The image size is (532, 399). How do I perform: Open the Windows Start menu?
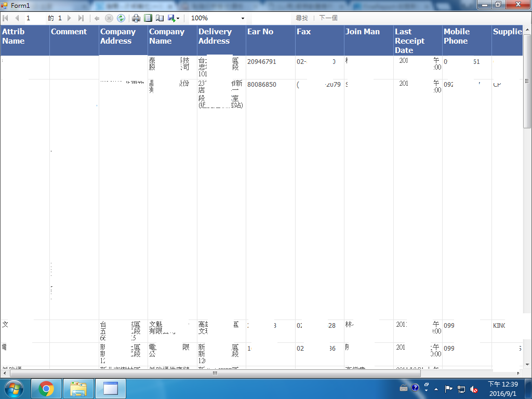14,389
